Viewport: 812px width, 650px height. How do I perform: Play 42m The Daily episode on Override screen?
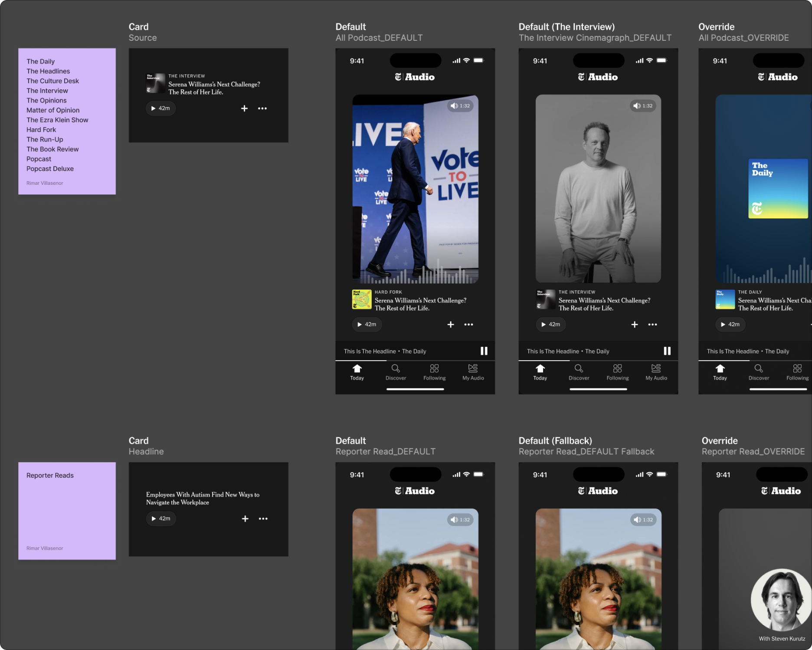coord(730,325)
